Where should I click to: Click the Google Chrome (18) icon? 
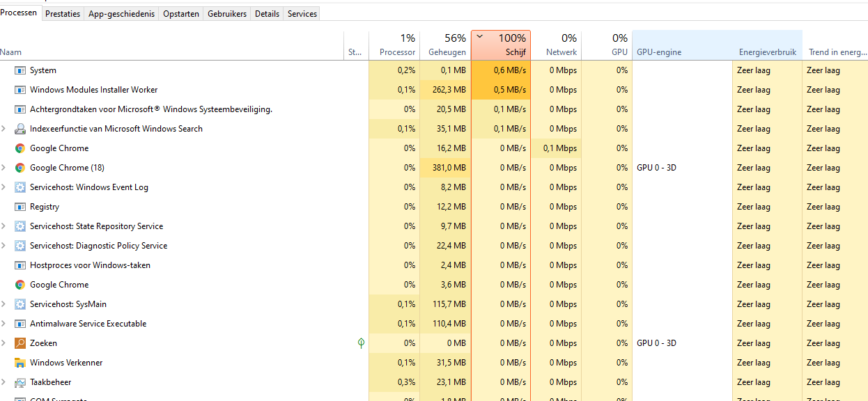(x=20, y=168)
